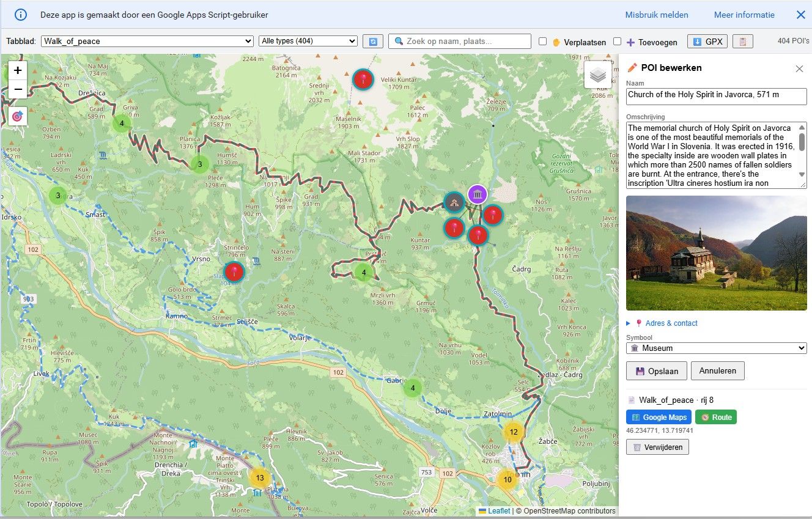Save the POI with Opslaan
The image size is (812, 519).
657,371
